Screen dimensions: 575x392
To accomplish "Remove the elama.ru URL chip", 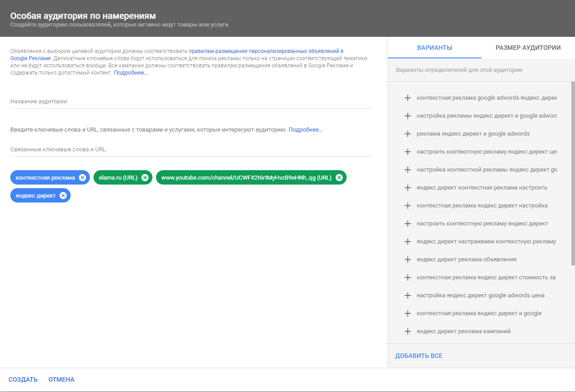I will [145, 177].
